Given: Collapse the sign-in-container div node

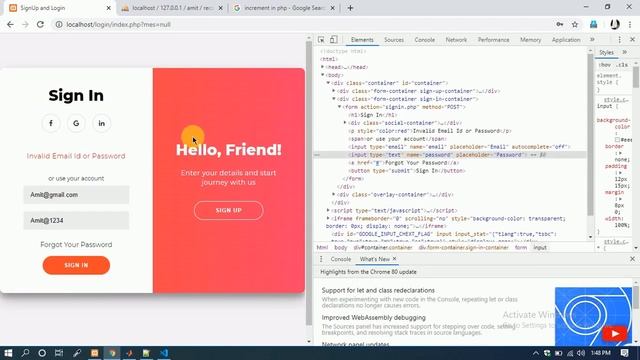Looking at the screenshot, I should coord(334,99).
